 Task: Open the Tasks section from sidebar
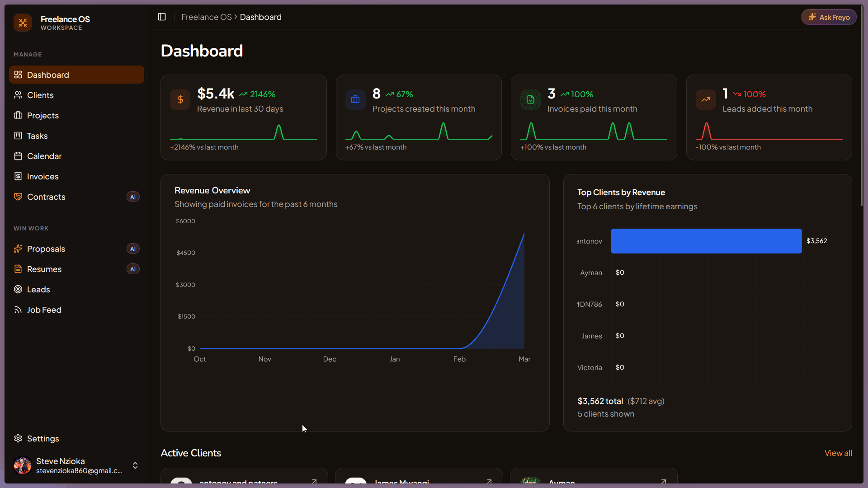click(37, 136)
